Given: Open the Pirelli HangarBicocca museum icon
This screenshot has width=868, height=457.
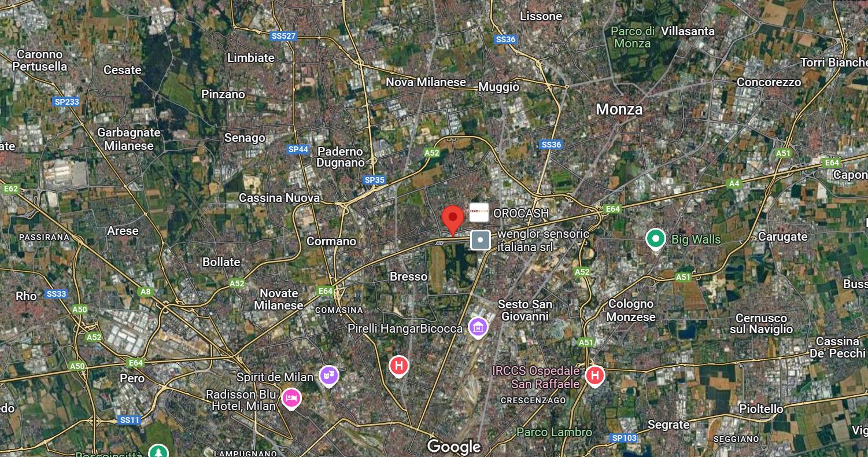Looking at the screenshot, I should (478, 327).
